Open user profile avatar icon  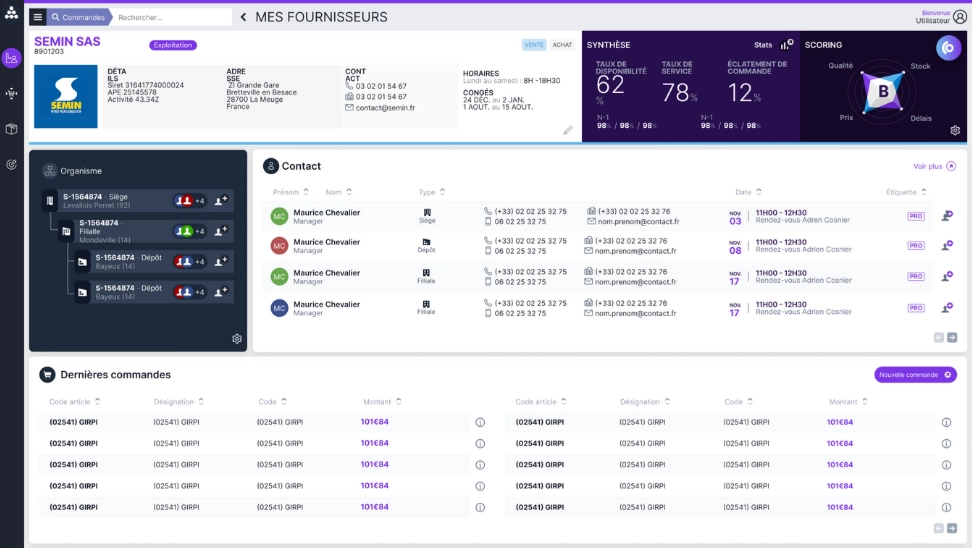pos(960,17)
